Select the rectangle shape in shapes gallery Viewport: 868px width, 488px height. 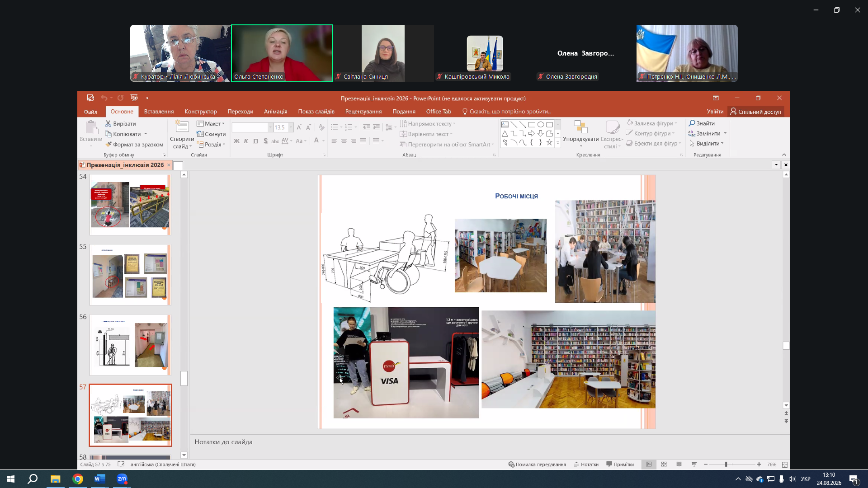[x=532, y=125]
